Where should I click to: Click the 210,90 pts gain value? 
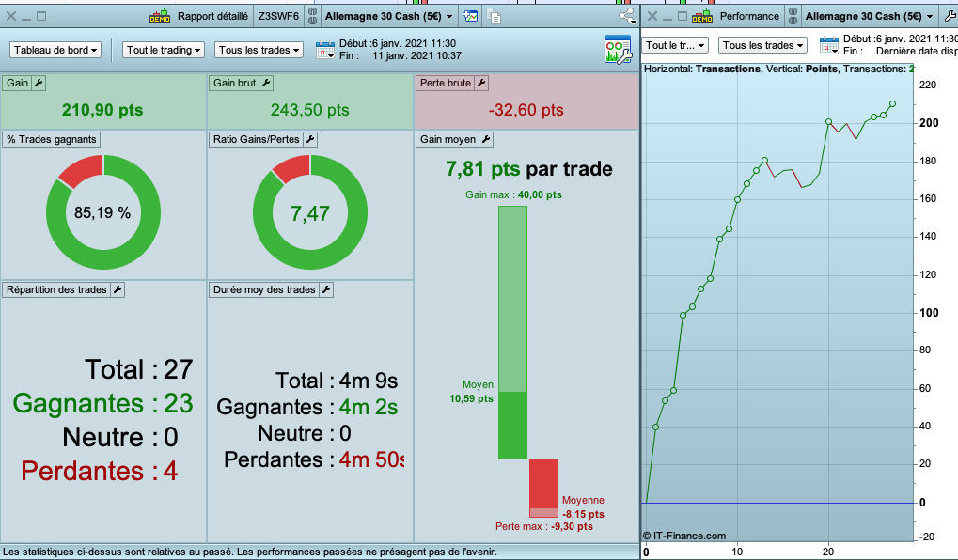pos(102,110)
